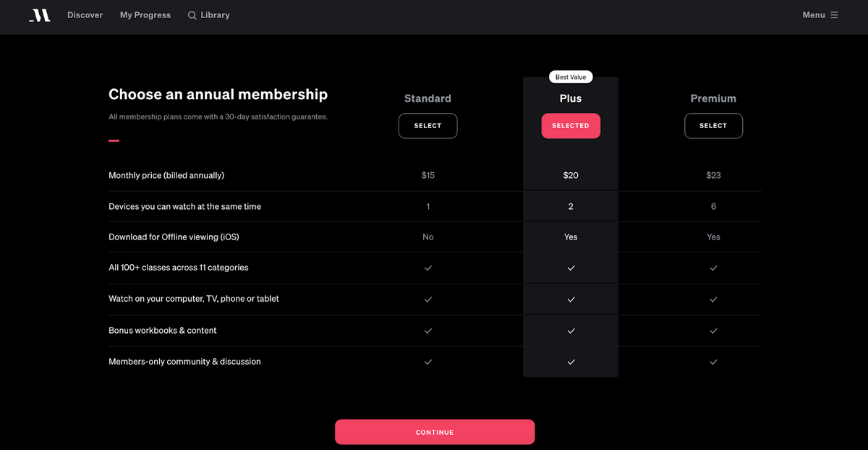Click the Best Value badge

[x=571, y=77]
